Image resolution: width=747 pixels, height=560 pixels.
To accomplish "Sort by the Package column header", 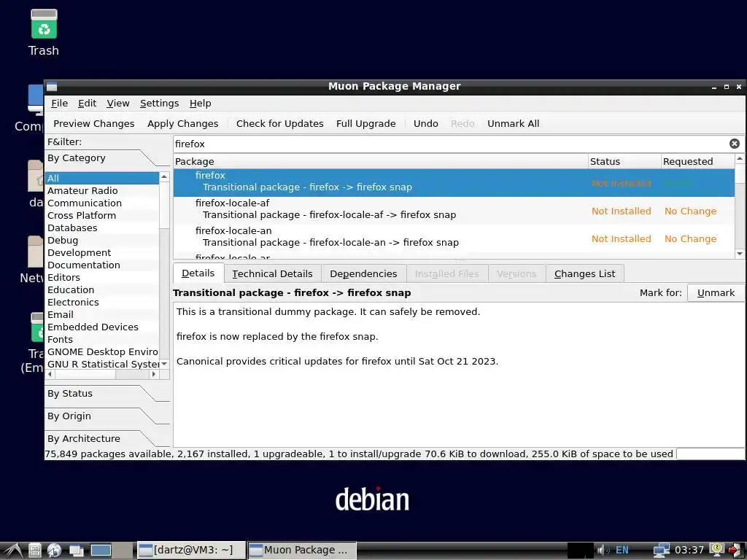I will (x=380, y=161).
